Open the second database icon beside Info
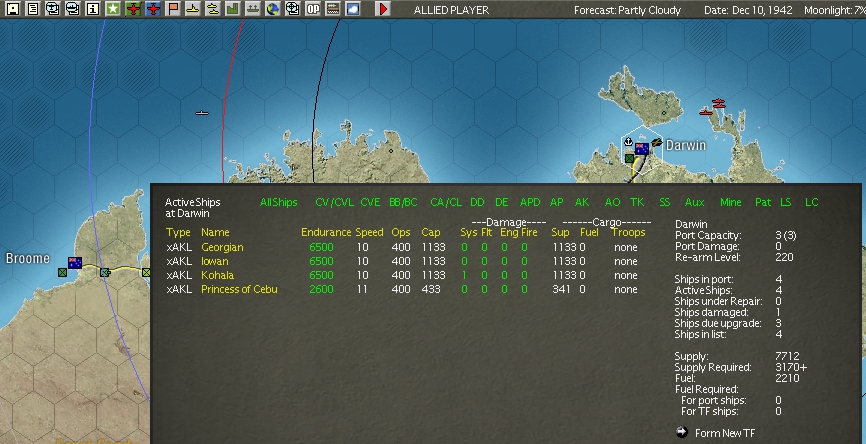 coord(72,8)
